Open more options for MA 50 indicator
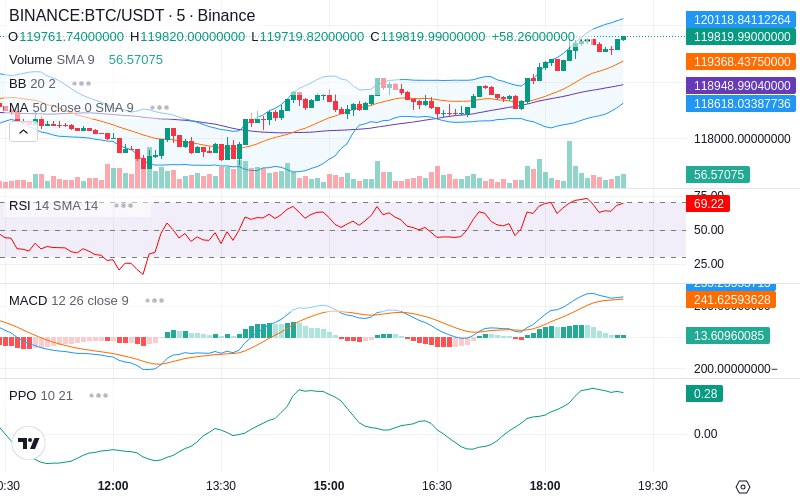The height and width of the screenshot is (500, 800). 160,108
